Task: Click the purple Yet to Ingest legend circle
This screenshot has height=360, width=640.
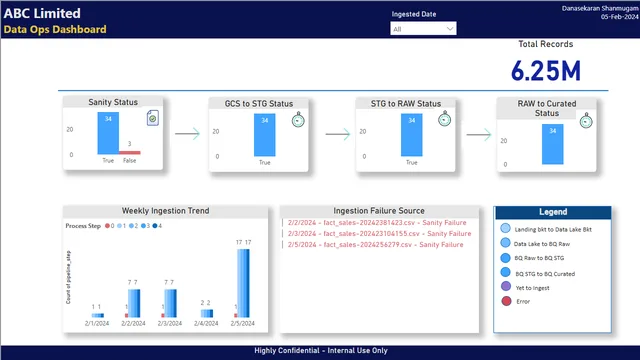Action: click(x=506, y=286)
